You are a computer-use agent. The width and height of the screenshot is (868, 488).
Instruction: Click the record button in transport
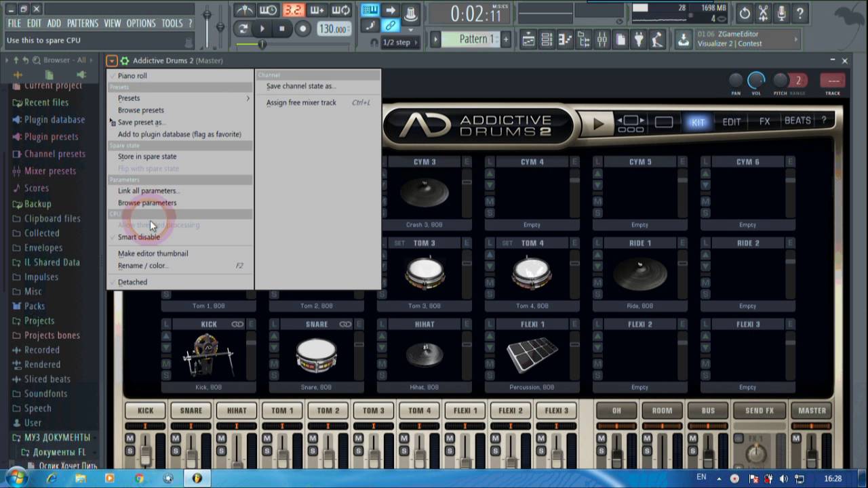click(302, 28)
